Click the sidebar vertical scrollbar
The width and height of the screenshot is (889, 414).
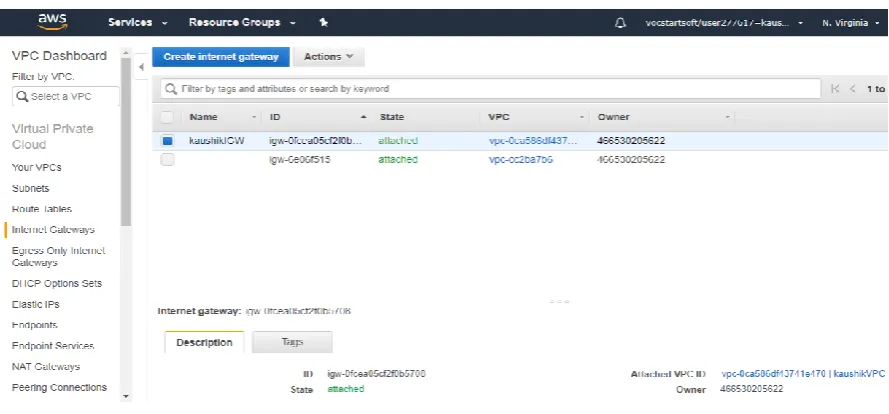click(126, 142)
